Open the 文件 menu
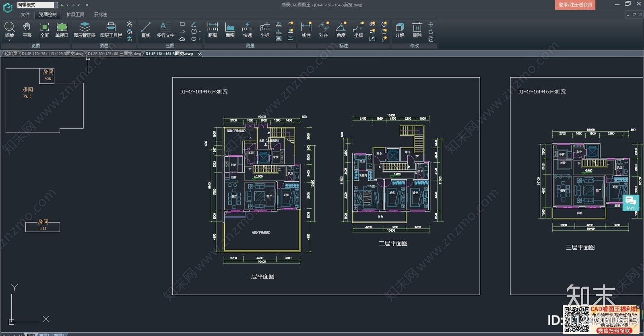 (x=25, y=15)
